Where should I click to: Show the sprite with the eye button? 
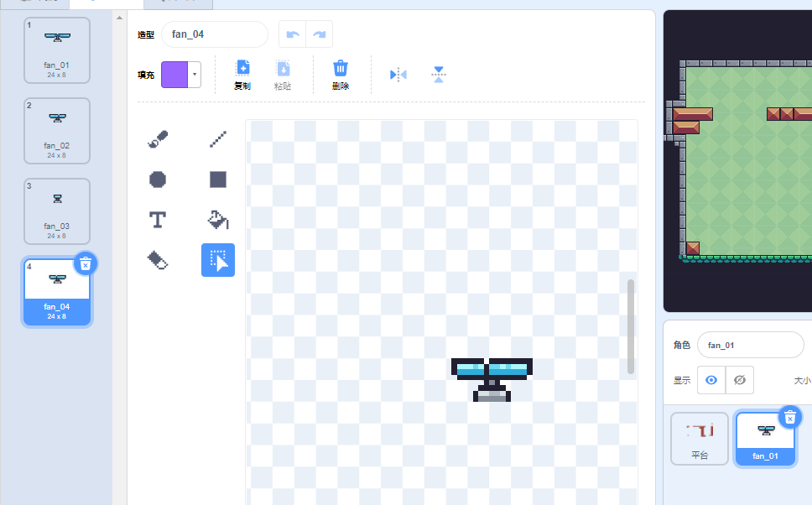pyautogui.click(x=711, y=380)
